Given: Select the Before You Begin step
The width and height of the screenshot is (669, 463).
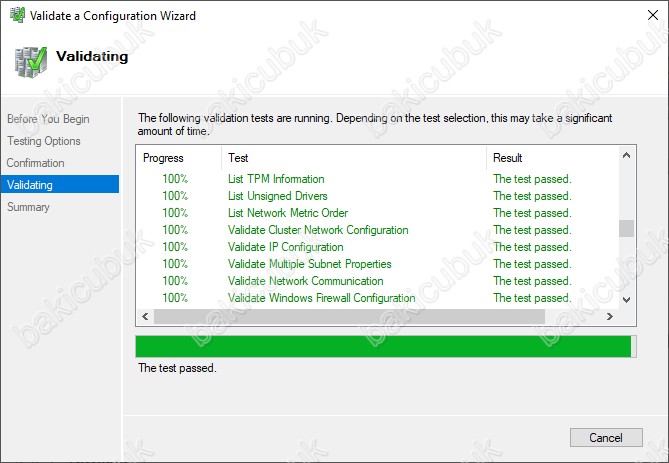Looking at the screenshot, I should (x=48, y=119).
